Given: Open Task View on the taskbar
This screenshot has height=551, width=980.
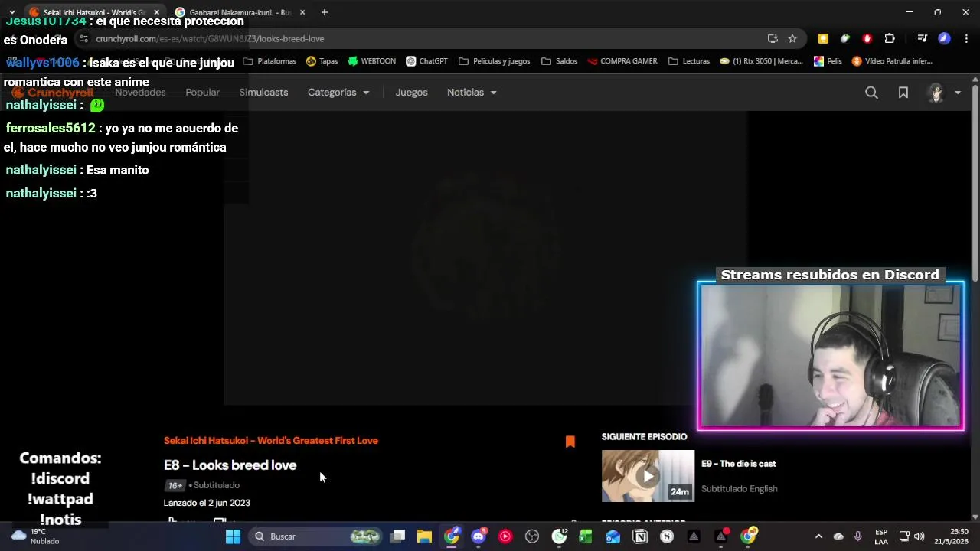Looking at the screenshot, I should 397,536.
